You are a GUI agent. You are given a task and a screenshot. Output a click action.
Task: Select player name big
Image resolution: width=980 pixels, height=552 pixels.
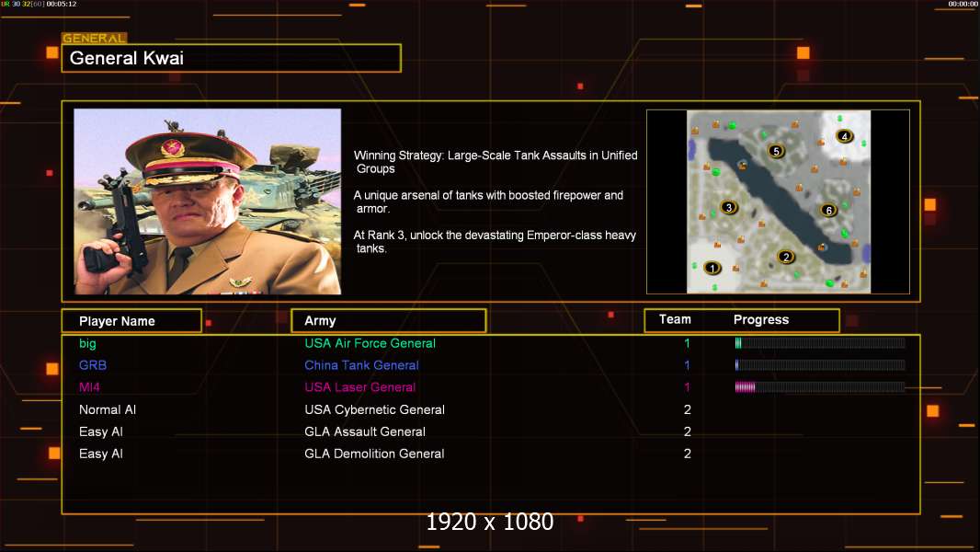click(x=87, y=343)
